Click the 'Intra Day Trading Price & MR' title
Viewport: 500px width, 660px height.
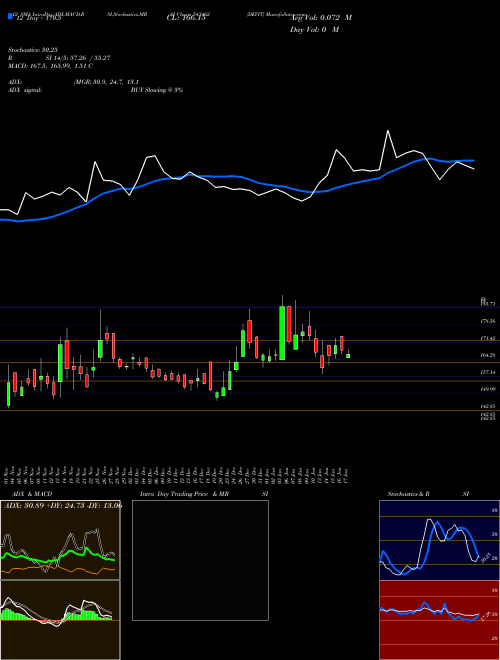pos(184,494)
